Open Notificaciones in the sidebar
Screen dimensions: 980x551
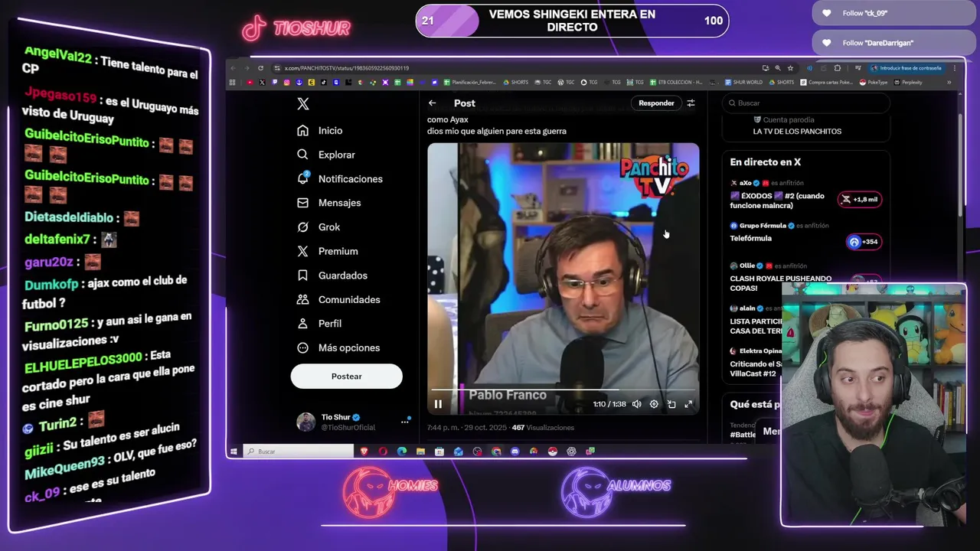339,179
